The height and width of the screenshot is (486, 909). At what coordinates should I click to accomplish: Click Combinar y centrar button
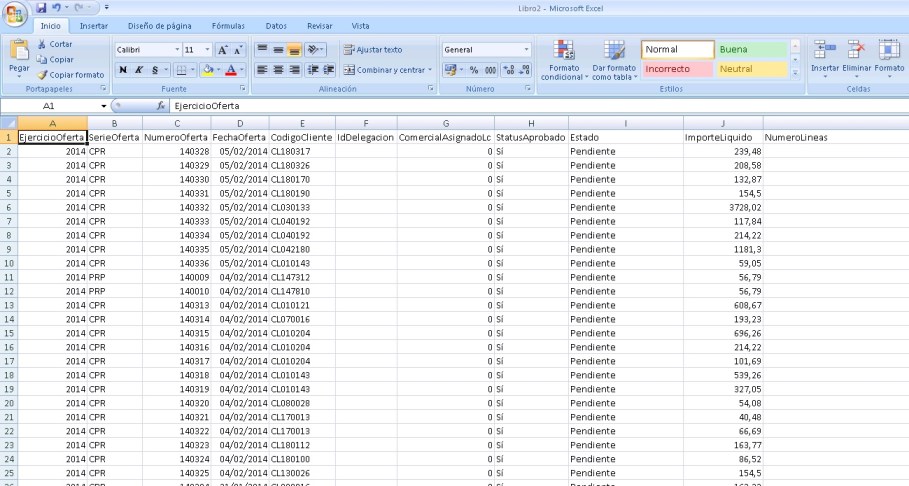click(386, 70)
